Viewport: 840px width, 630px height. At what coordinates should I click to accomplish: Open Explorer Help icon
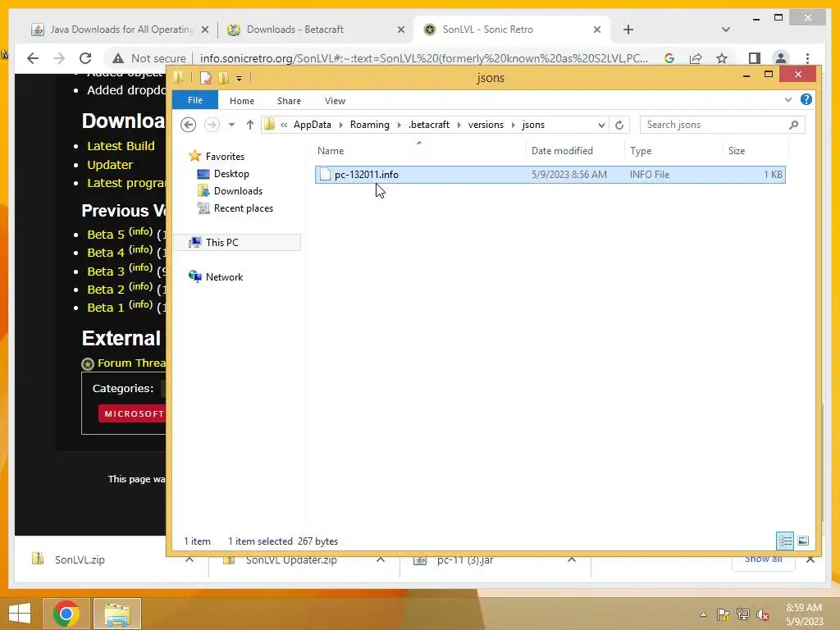click(x=806, y=99)
